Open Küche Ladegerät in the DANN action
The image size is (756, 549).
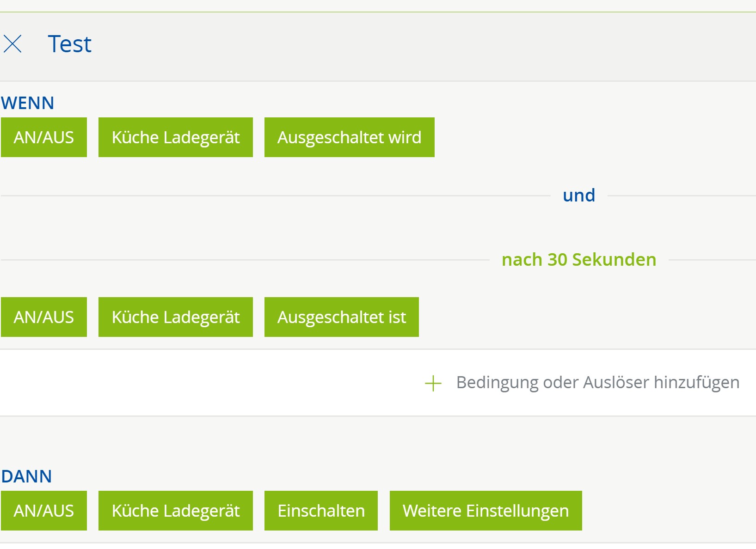point(176,511)
